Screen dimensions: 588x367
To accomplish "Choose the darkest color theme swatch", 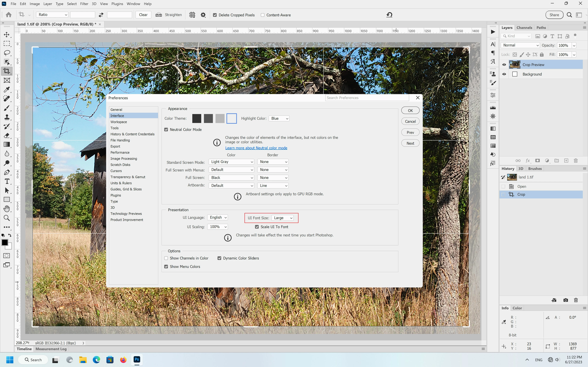I will coord(197,119).
